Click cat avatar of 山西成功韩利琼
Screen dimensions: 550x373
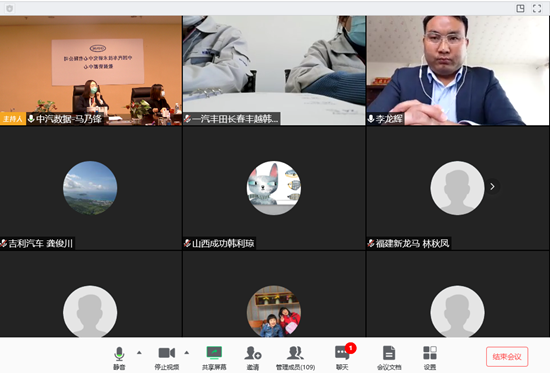[274, 188]
